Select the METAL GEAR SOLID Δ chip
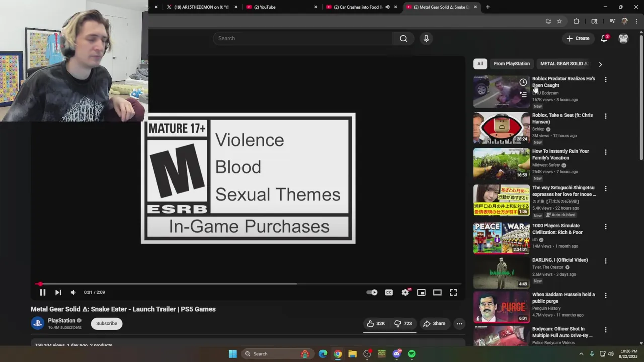The width and height of the screenshot is (644, 362). click(x=563, y=64)
